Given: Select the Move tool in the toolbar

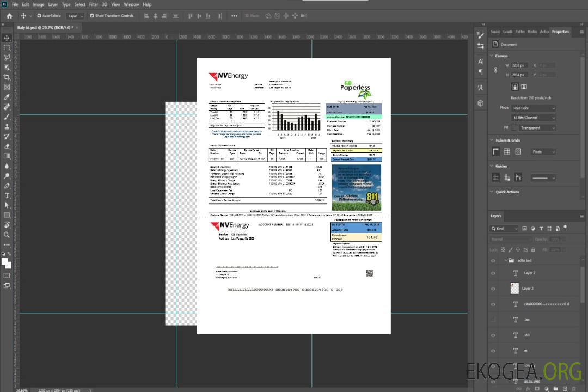Looking at the screenshot, I should (7, 38).
